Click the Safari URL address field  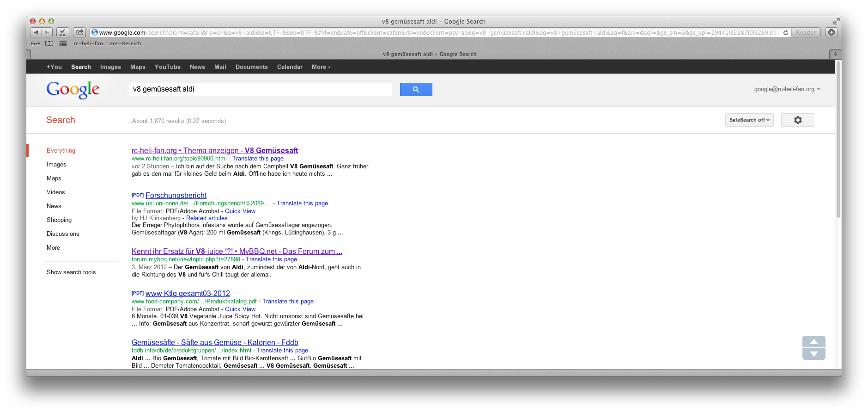[439, 32]
